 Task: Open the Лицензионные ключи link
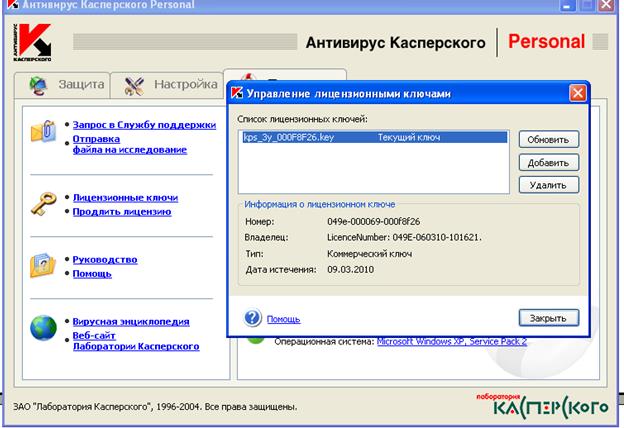point(125,198)
